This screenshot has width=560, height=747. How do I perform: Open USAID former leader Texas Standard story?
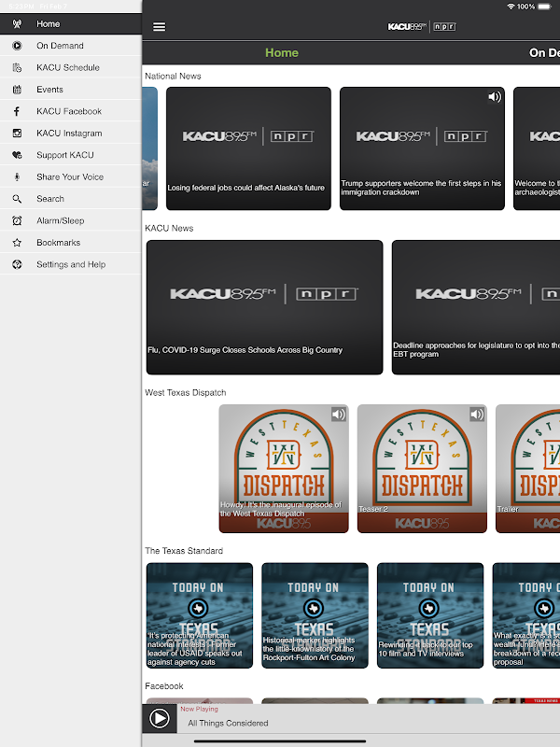point(200,615)
